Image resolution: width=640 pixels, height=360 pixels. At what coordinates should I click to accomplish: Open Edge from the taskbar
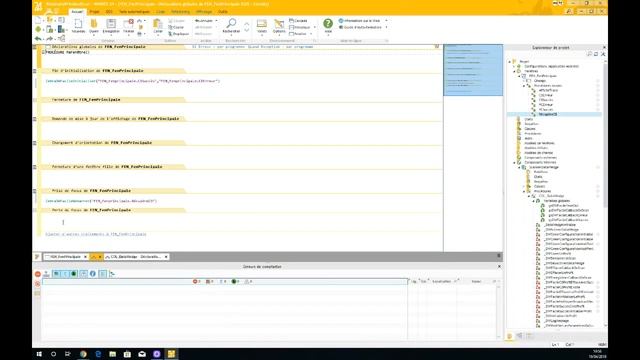pos(98,354)
